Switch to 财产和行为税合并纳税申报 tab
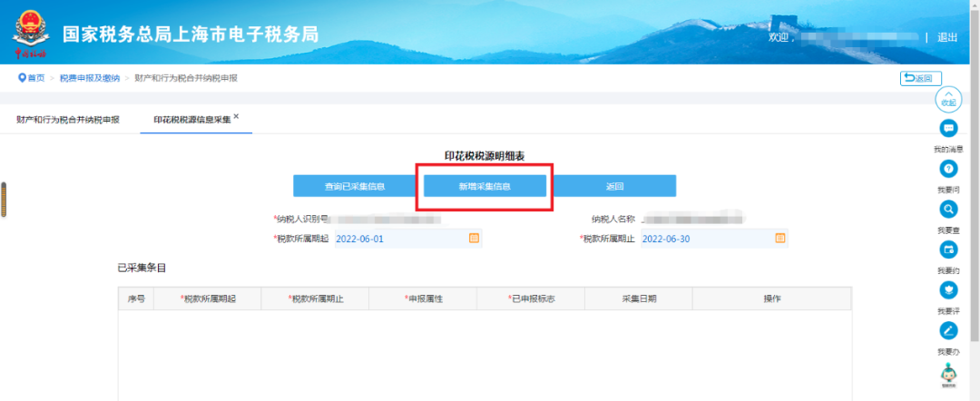This screenshot has height=401, width=980. coord(68,119)
